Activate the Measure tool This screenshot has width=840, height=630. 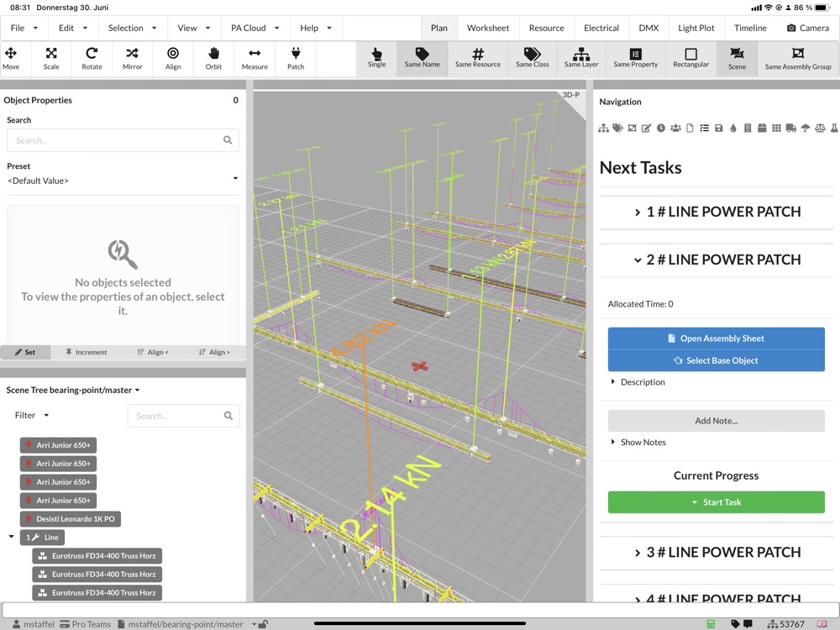[x=255, y=58]
